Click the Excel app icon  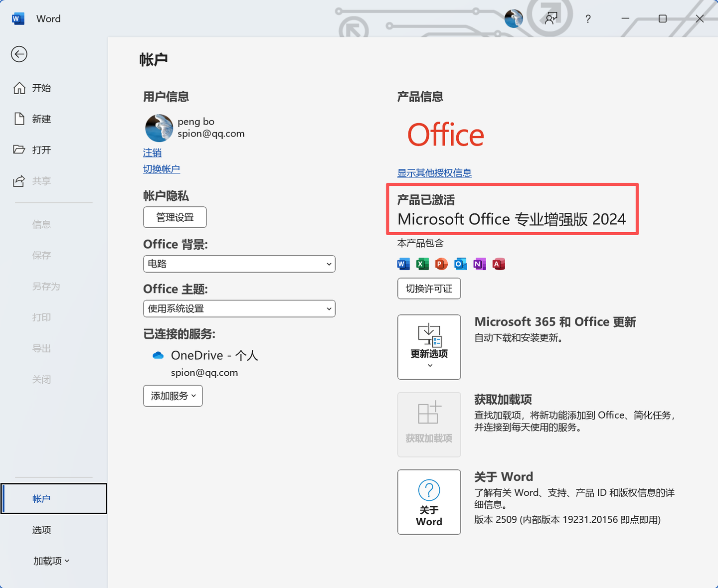pyautogui.click(x=422, y=264)
